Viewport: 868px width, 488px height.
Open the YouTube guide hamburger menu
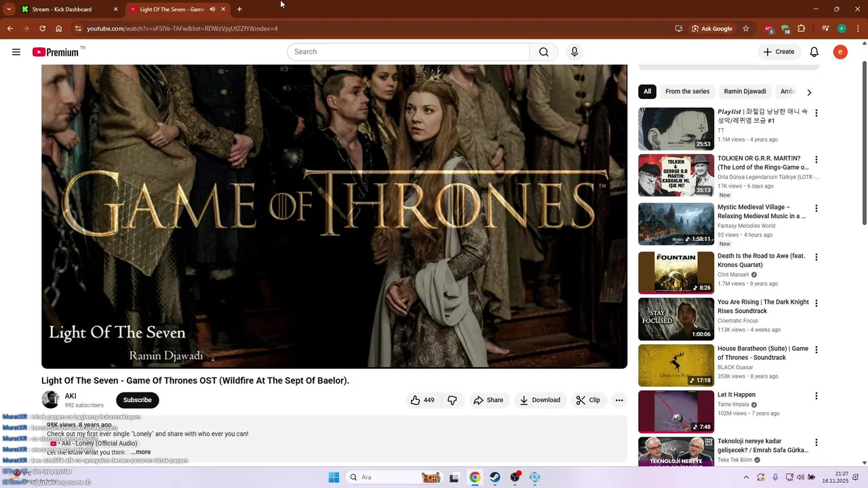click(x=16, y=52)
